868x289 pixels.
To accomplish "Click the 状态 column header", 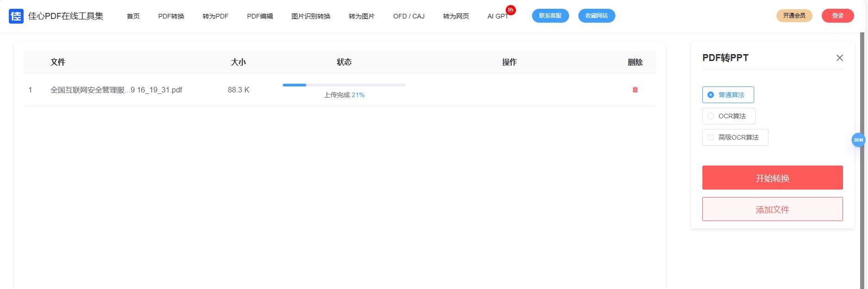I will click(344, 62).
